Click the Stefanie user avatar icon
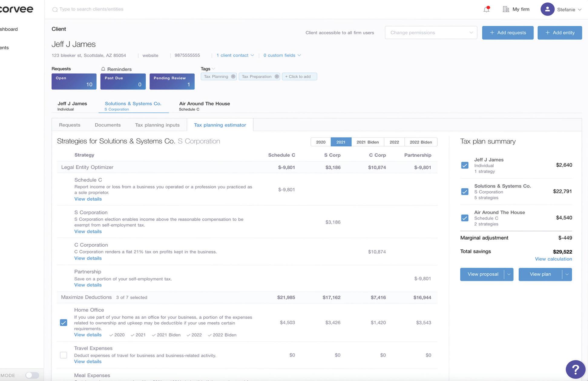Image resolution: width=588 pixels, height=381 pixels. pos(547,9)
